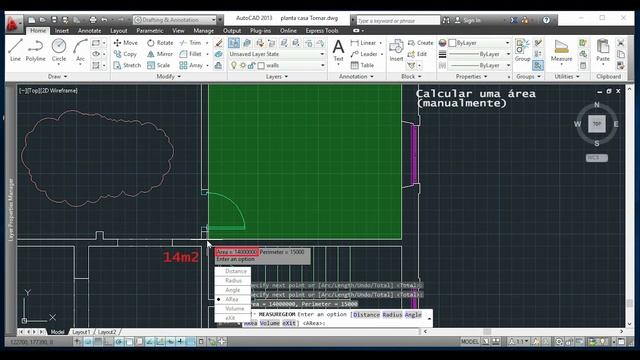Activate the Trim command
640x360 pixels.
(x=191, y=42)
